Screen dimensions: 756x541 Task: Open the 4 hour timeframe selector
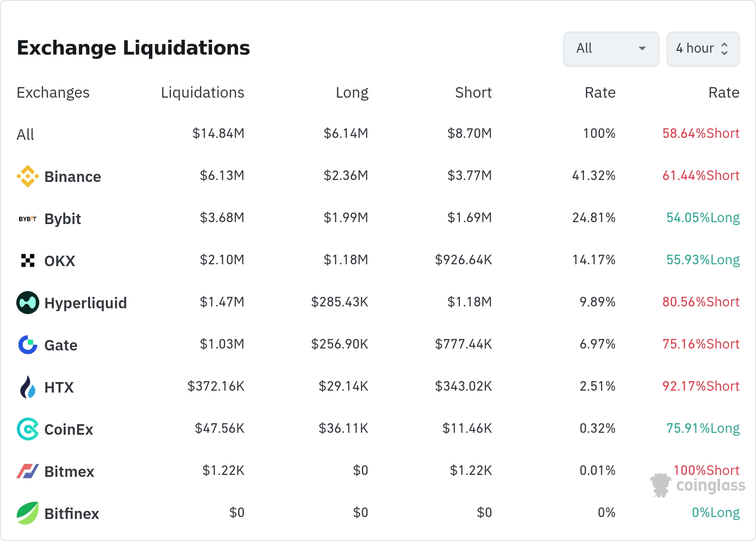pyautogui.click(x=703, y=48)
